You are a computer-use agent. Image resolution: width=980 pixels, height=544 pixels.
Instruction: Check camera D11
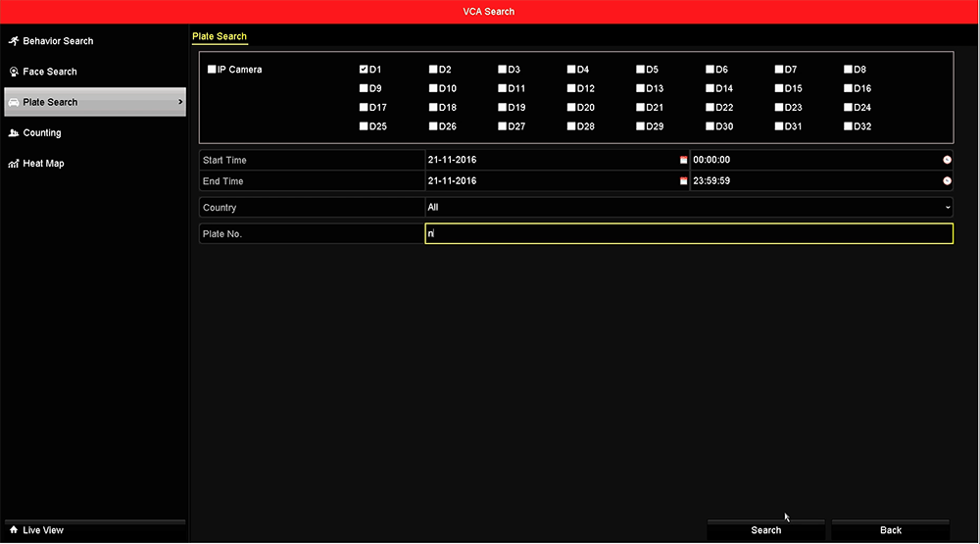tap(502, 89)
